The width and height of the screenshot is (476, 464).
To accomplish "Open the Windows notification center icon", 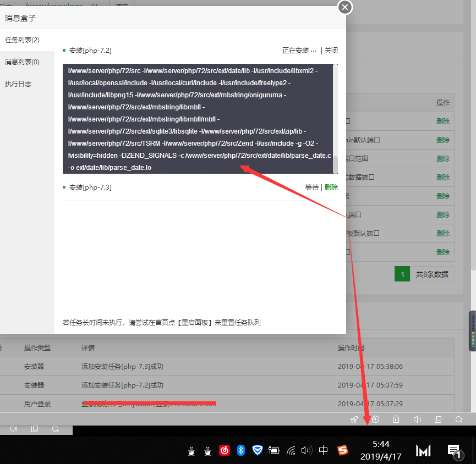I will pos(453,450).
